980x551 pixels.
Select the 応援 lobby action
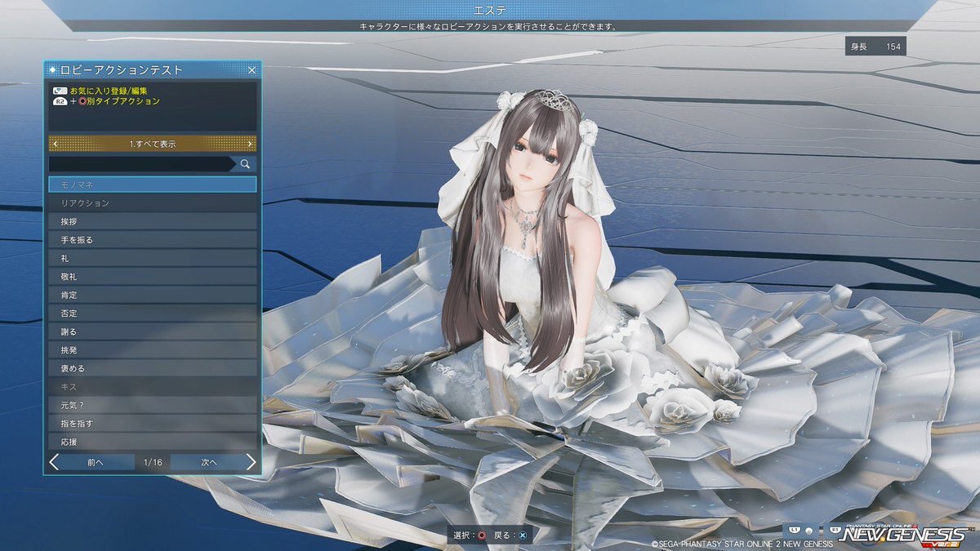153,442
